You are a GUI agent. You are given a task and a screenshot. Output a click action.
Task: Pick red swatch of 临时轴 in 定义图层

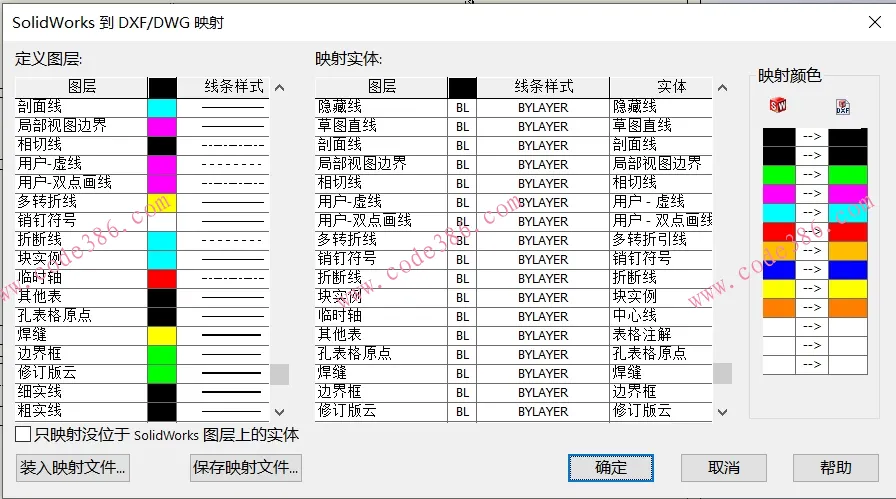tap(162, 278)
